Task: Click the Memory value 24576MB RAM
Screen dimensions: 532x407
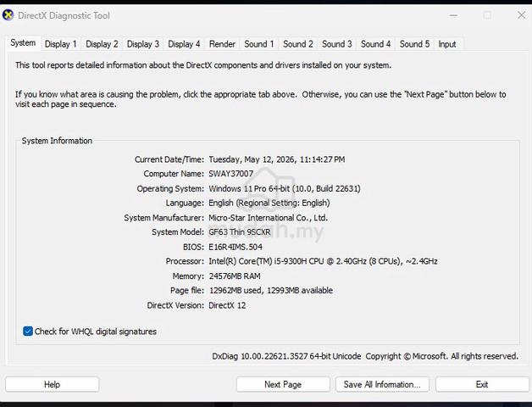Action: point(235,276)
